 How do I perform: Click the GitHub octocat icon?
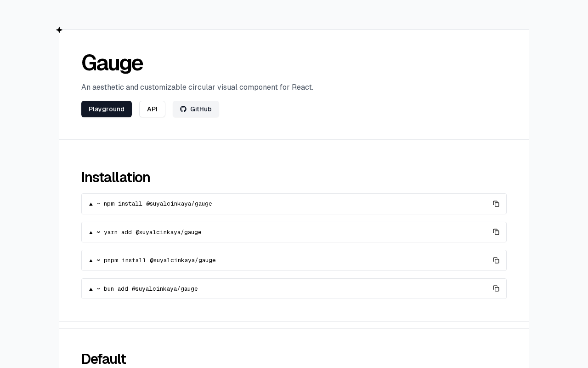[183, 109]
